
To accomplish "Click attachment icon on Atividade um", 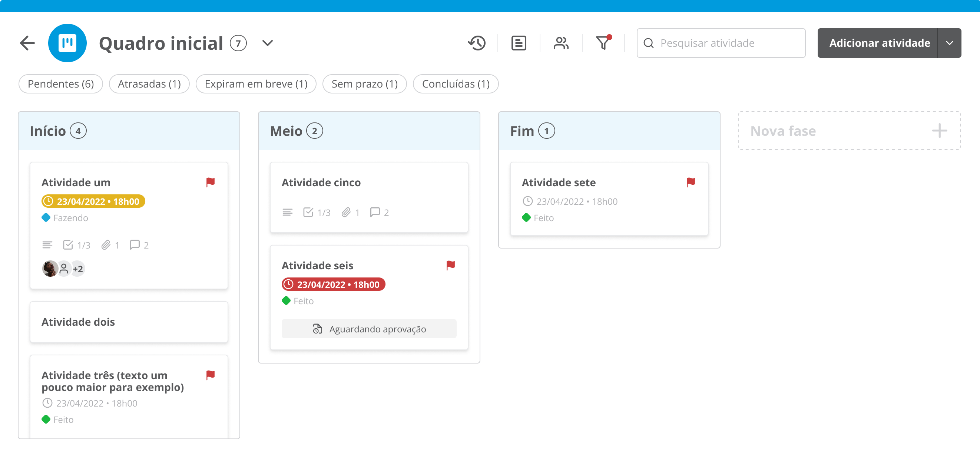I will click(x=110, y=245).
